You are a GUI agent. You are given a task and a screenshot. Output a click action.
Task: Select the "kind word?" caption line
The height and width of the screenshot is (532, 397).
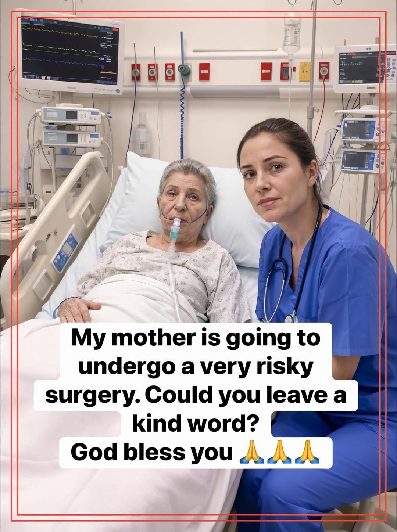(194, 424)
